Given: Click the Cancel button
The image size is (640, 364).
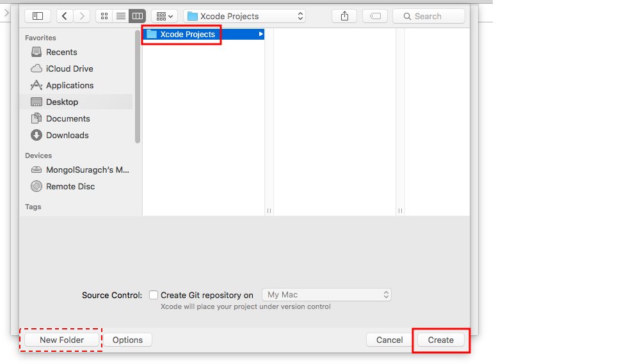Looking at the screenshot, I should click(389, 340).
